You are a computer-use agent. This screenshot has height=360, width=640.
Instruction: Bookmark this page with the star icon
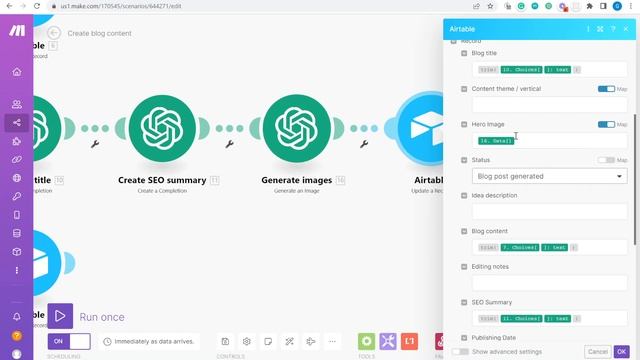pos(490,6)
